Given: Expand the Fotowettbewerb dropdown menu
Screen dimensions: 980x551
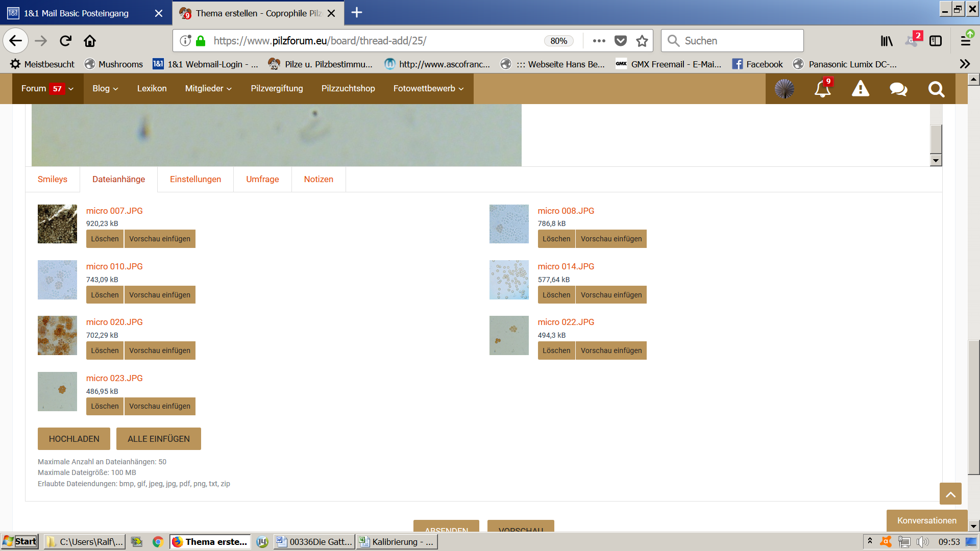Looking at the screenshot, I should tap(428, 89).
